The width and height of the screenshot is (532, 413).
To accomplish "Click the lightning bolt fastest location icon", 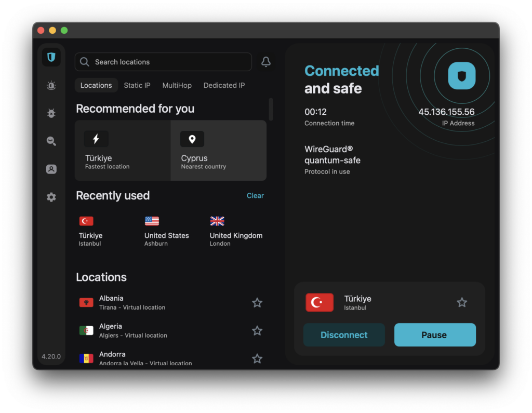I will [x=96, y=139].
